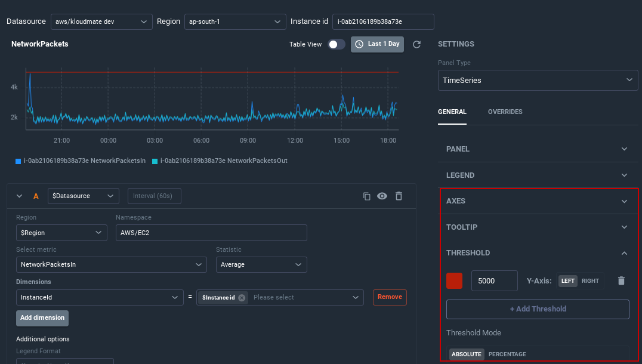Select the GENERAL tab
642x364 pixels.
(452, 112)
